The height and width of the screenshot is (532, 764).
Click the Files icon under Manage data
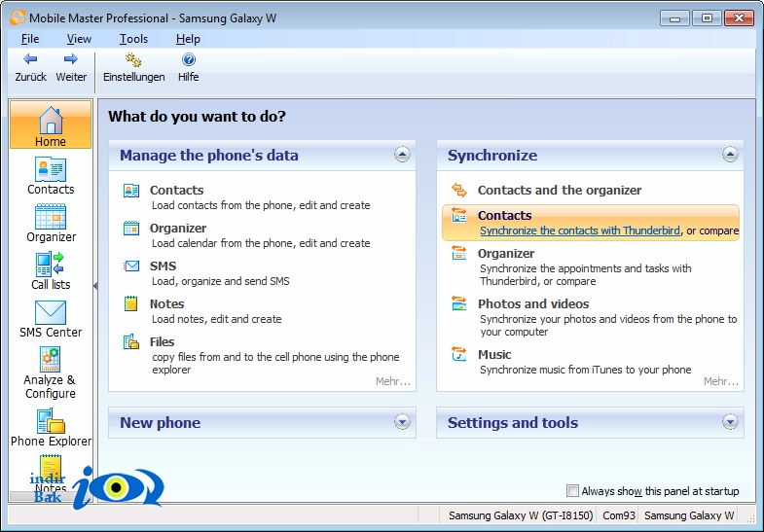131,341
